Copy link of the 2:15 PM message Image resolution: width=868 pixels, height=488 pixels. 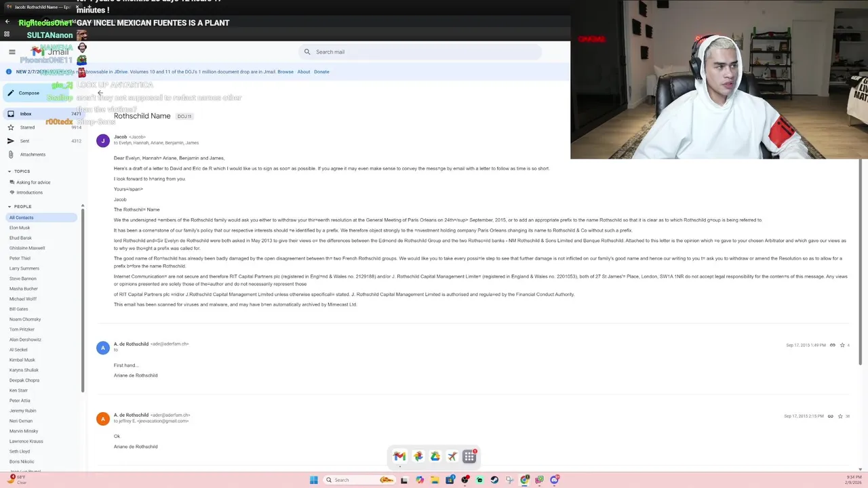pyautogui.click(x=831, y=416)
